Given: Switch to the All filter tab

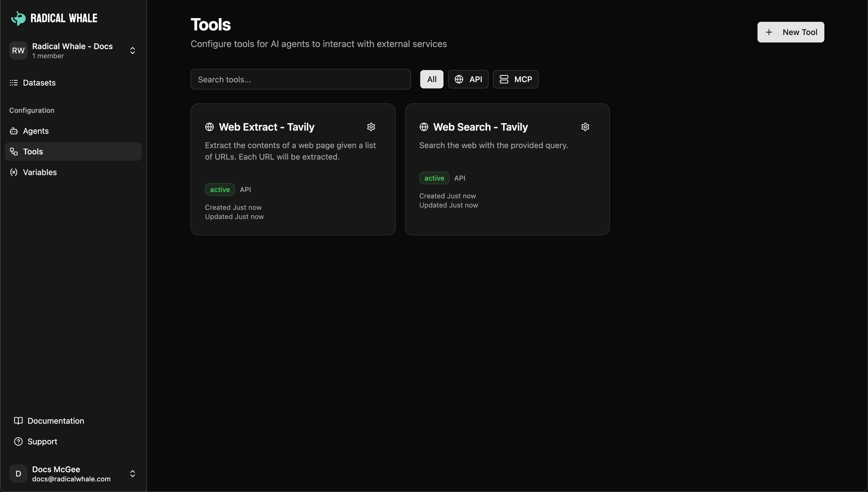Looking at the screenshot, I should (x=431, y=79).
